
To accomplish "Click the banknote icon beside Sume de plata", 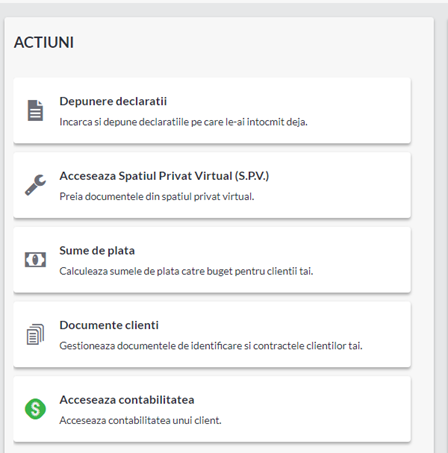I will tap(35, 260).
